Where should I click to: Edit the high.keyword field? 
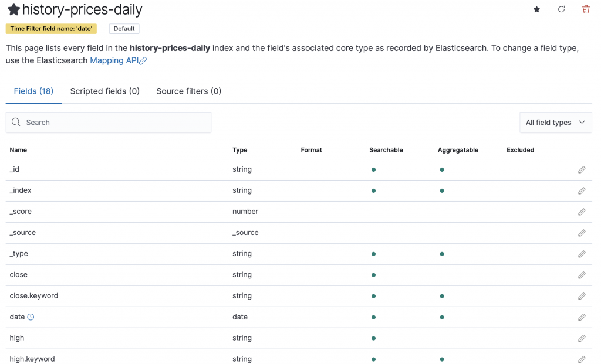582,359
